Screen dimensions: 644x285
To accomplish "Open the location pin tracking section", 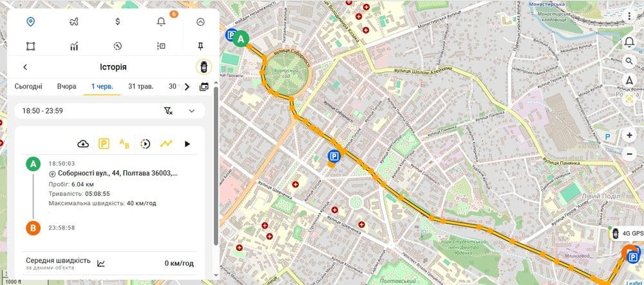I will (x=30, y=22).
